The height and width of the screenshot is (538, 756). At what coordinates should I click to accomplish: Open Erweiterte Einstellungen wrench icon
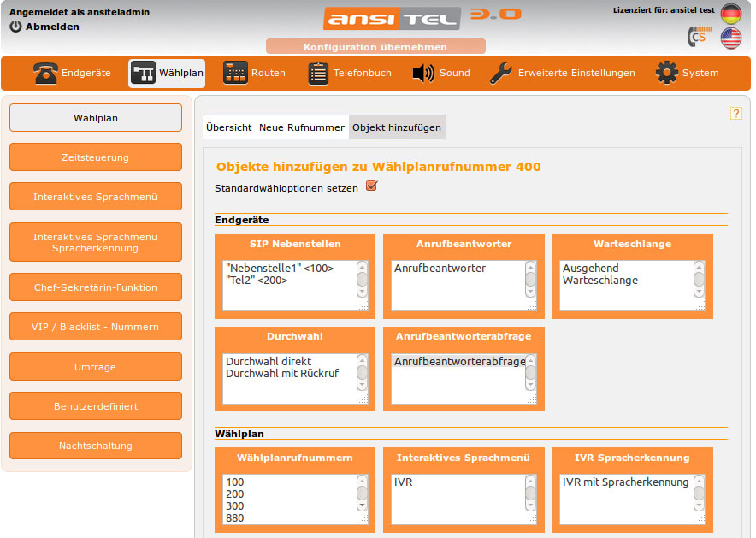click(501, 74)
